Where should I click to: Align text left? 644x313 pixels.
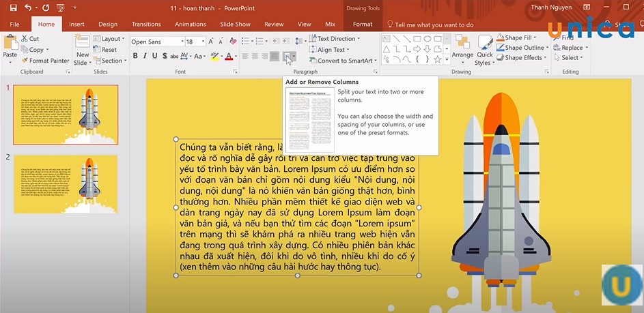tap(245, 56)
